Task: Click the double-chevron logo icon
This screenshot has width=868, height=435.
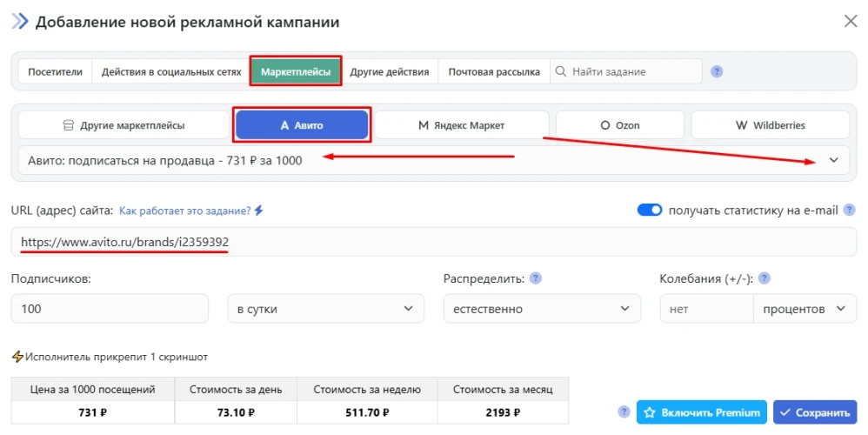Action: coord(19,22)
